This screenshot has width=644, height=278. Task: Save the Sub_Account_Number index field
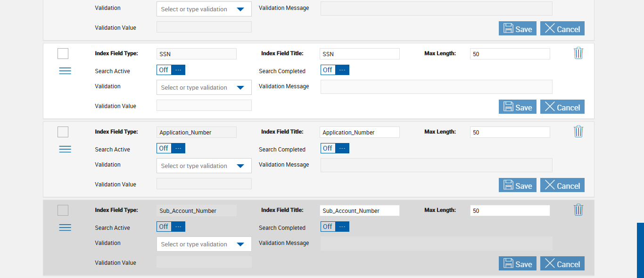click(517, 263)
